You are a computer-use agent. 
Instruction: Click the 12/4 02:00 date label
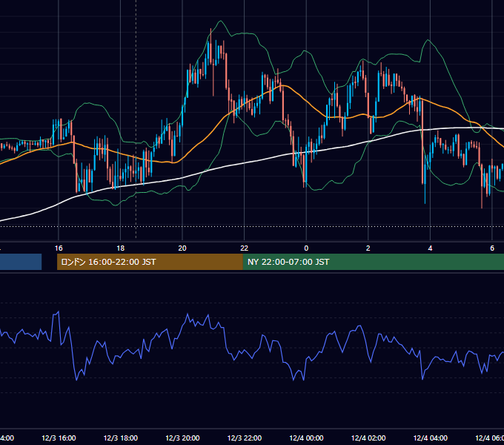pyautogui.click(x=368, y=438)
